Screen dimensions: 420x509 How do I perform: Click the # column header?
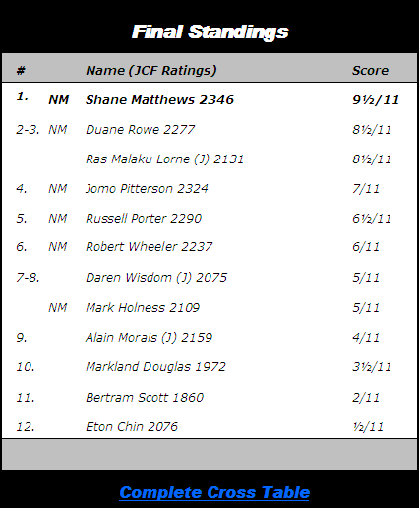(21, 71)
